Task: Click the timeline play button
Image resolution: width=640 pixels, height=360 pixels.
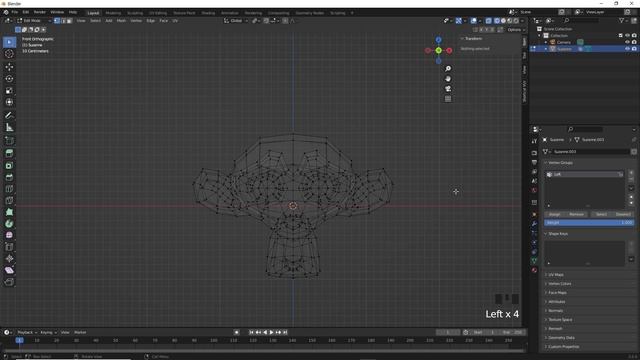Action: pos(271,332)
